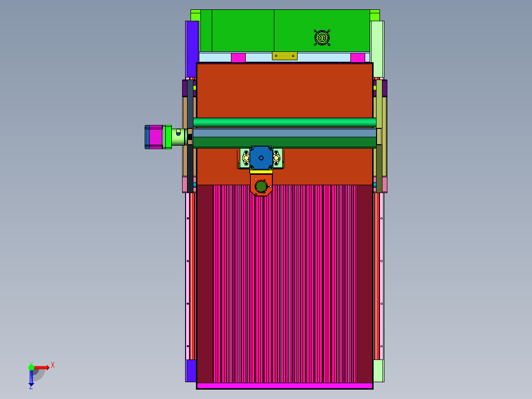Select the large green enclosure cover at the top
532x399 pixels.
tap(285, 31)
